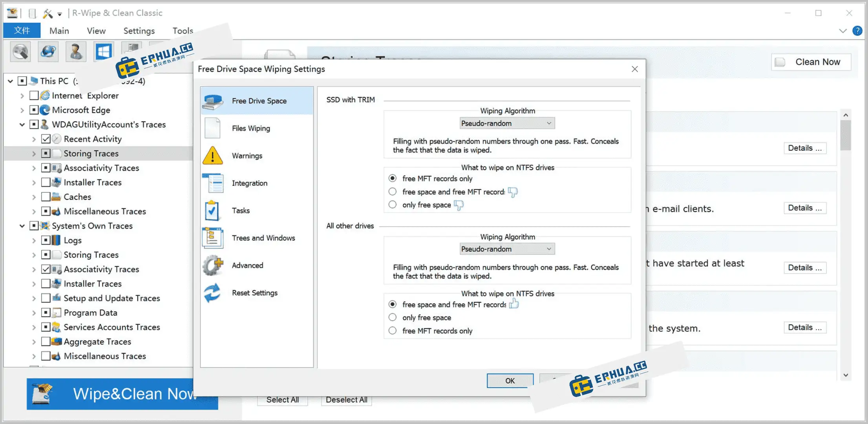Toggle the Caches checkbox
Screen dimensions: 868x424
coord(46,197)
